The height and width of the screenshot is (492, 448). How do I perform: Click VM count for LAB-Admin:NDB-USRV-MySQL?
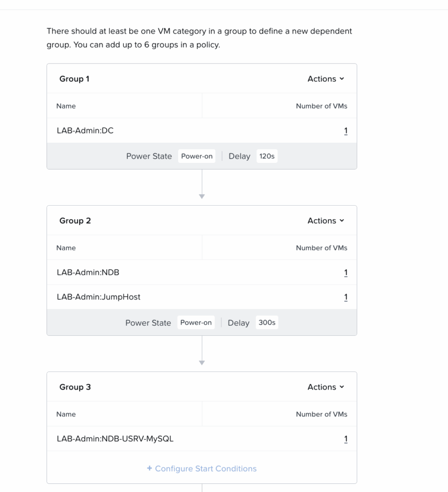(x=346, y=439)
